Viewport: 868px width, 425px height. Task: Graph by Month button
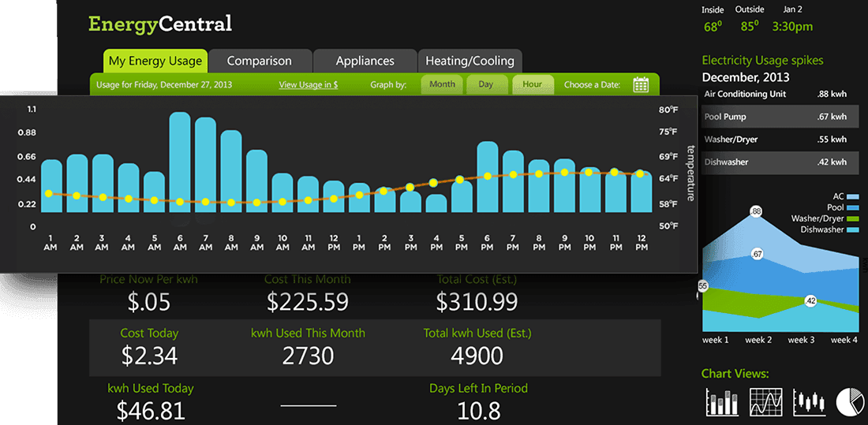pyautogui.click(x=442, y=84)
